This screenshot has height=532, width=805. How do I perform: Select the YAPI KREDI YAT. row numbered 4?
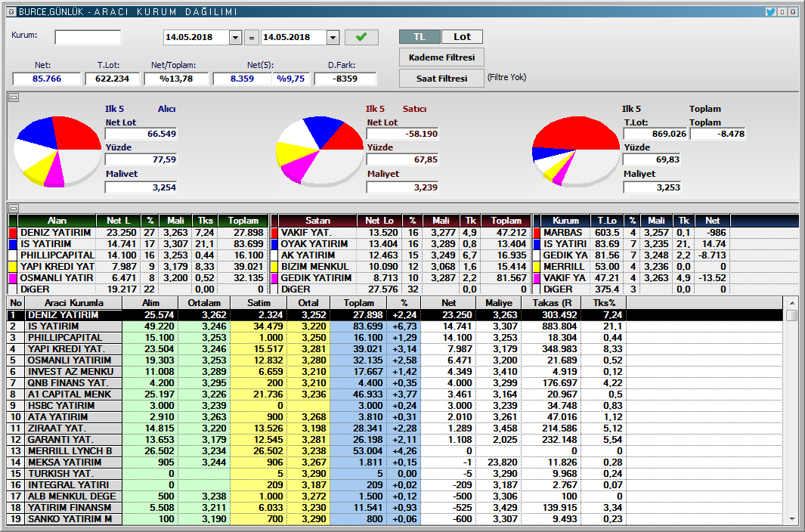tap(395, 348)
